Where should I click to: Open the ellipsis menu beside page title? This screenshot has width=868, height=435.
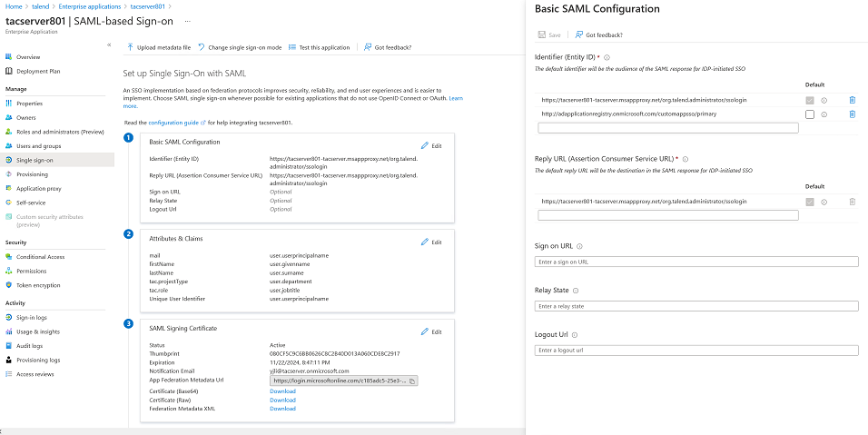click(187, 20)
